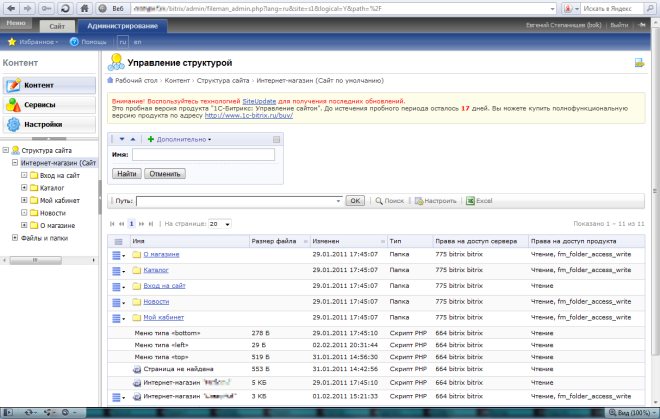The width and height of the screenshot is (660, 419).
Task: Open Дополнительно filter dropdown
Action: pos(180,139)
